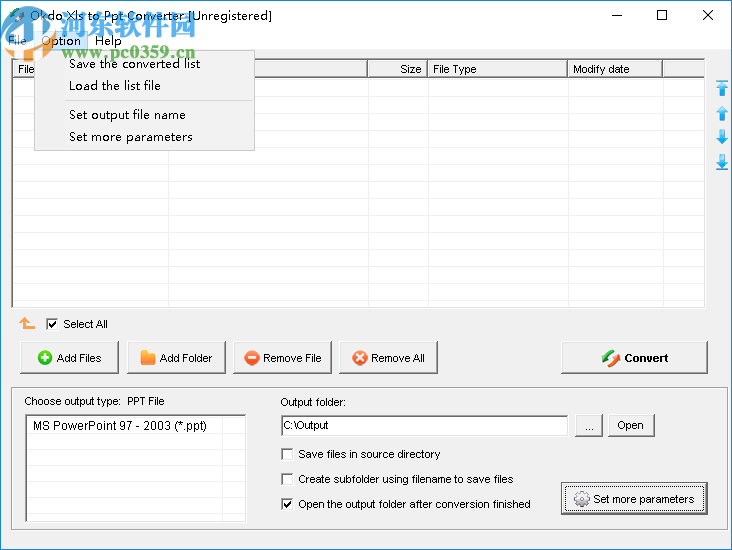Open the output folder with Open button
This screenshot has height=550, width=732.
[631, 426]
